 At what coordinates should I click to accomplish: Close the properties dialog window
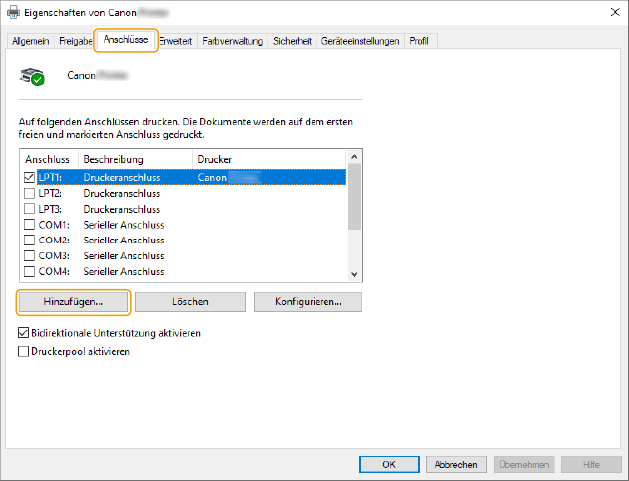point(611,12)
